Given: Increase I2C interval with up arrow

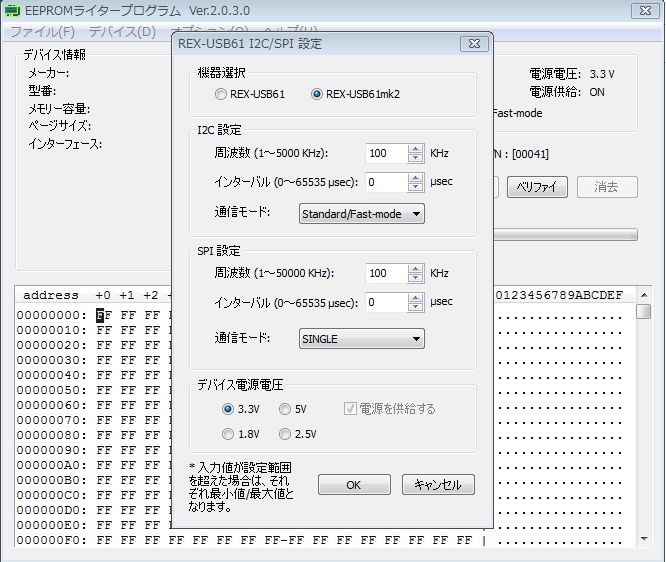Looking at the screenshot, I should (x=415, y=178).
